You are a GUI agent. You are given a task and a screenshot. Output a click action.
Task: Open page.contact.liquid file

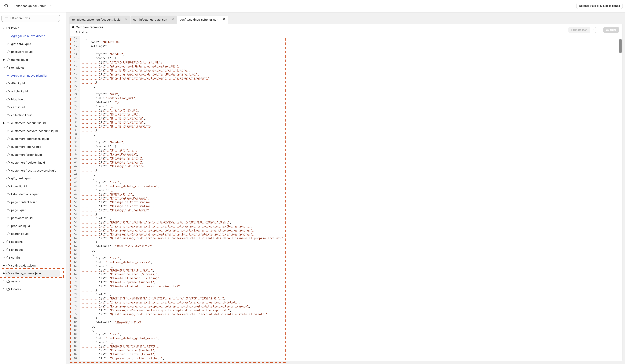[24, 202]
